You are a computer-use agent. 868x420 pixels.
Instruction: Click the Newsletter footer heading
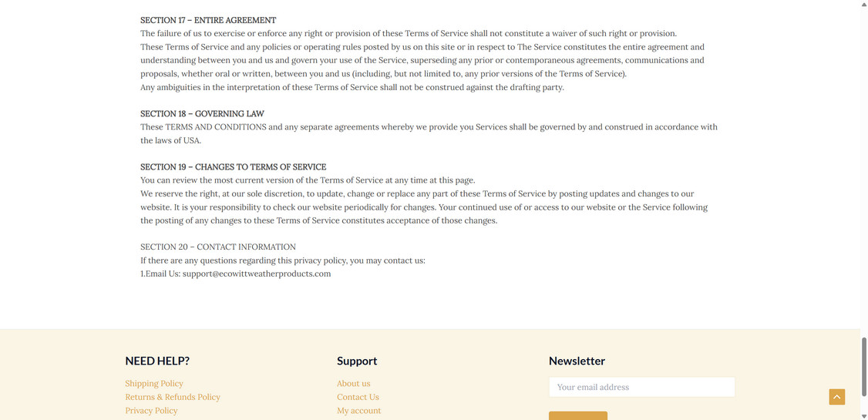[x=577, y=361]
